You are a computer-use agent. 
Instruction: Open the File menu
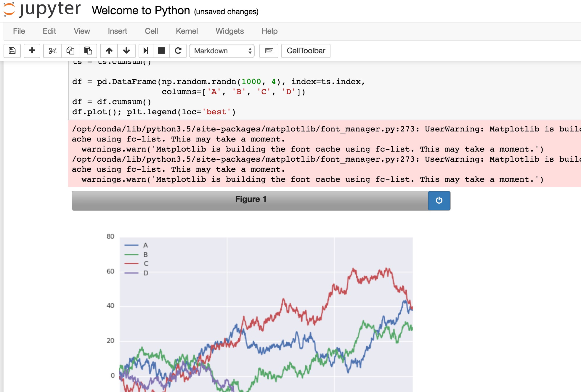point(19,31)
